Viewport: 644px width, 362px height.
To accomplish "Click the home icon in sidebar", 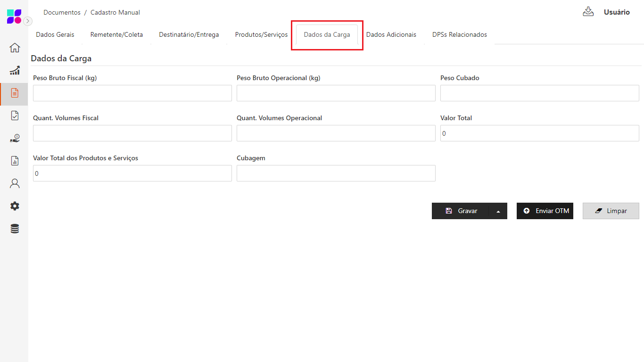I will pos(15,48).
